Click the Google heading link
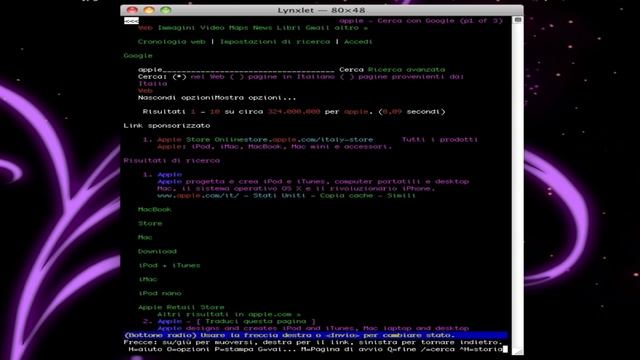The height and width of the screenshot is (360, 640). coord(138,56)
